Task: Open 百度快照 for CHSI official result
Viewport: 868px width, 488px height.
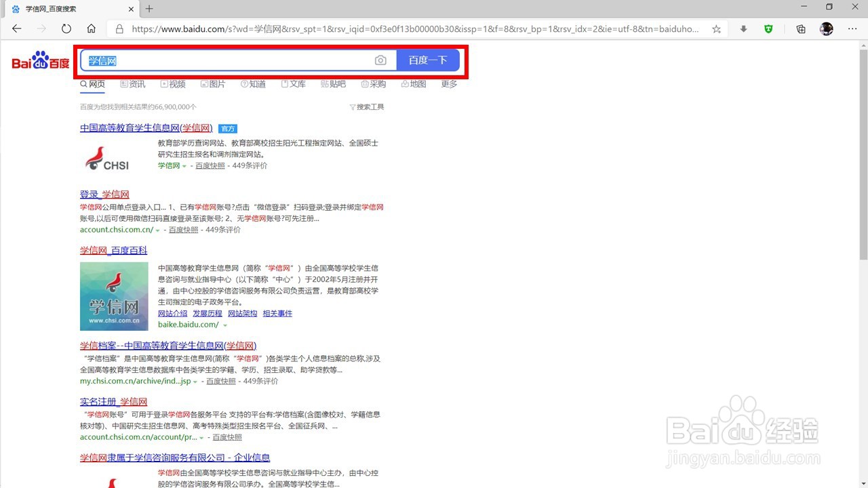Action: (210, 165)
